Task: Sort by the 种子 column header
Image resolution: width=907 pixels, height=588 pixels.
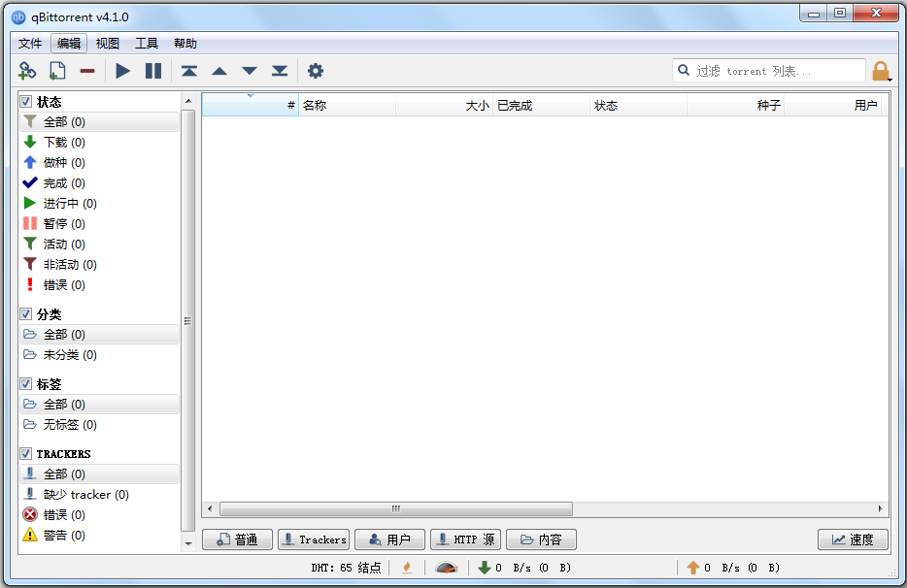Action: click(736, 105)
